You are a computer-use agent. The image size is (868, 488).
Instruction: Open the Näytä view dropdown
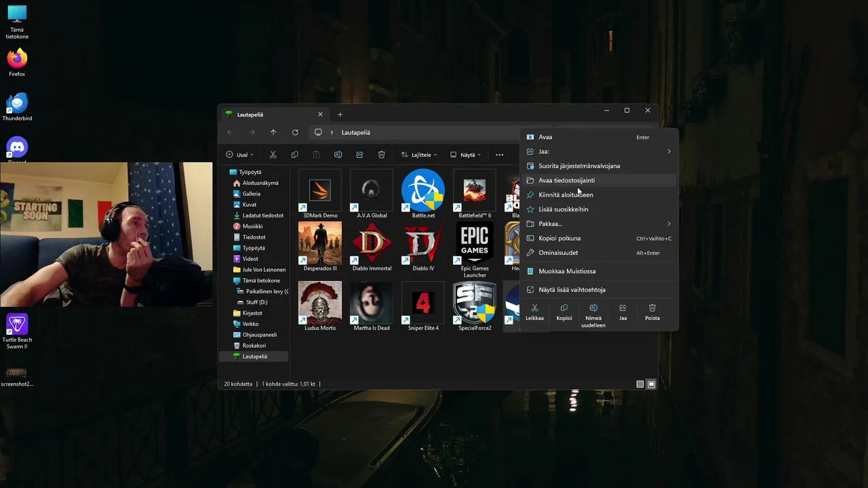(x=466, y=155)
